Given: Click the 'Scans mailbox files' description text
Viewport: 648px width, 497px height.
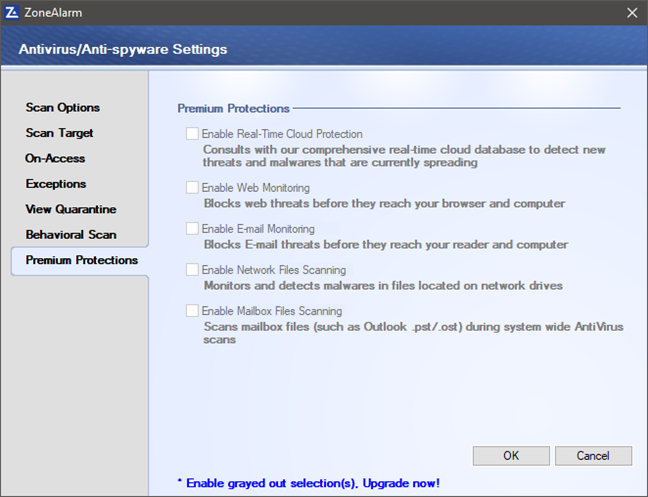Looking at the screenshot, I should (x=413, y=333).
